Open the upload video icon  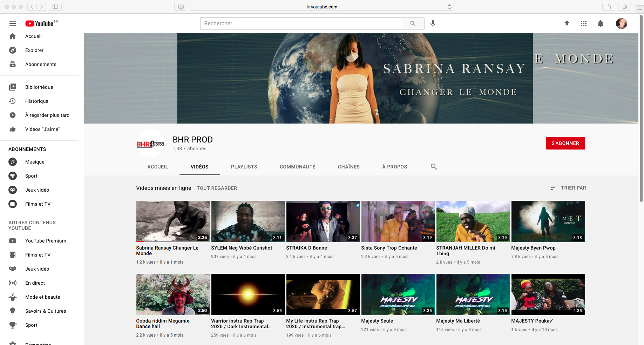pos(567,24)
